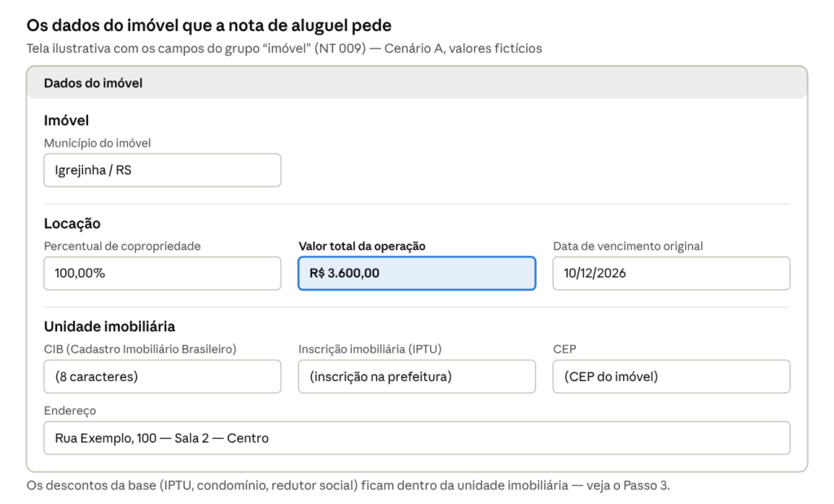Click the 'Imóvel' section heading
The image size is (834, 504).
pos(67,121)
